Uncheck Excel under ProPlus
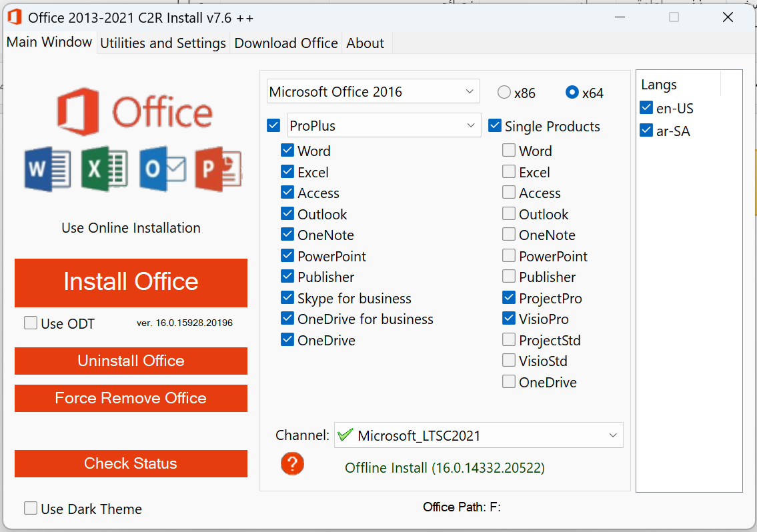Screen dimensions: 757x532 pyautogui.click(x=287, y=171)
